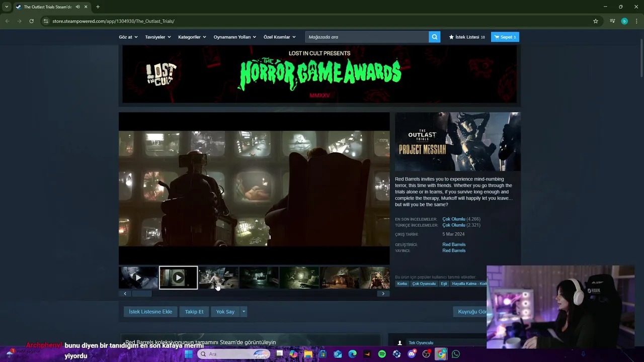The height and width of the screenshot is (362, 644).
Task: Click the Takip Et button
Action: click(x=194, y=312)
